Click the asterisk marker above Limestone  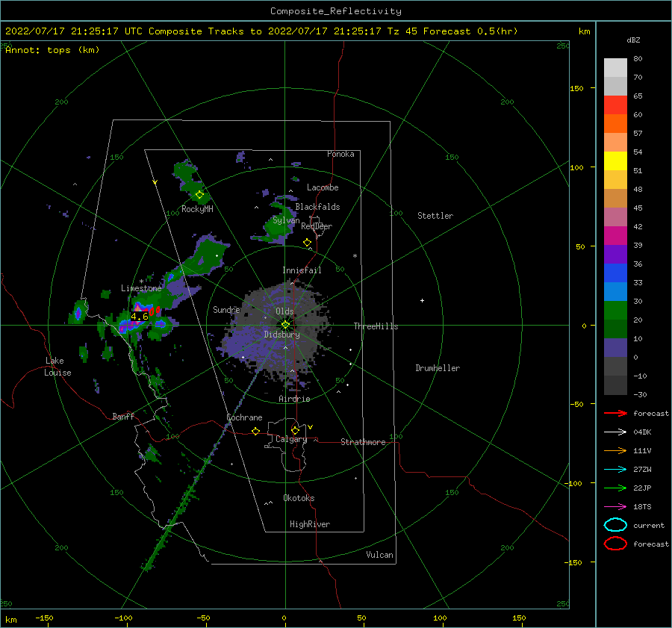tap(141, 282)
